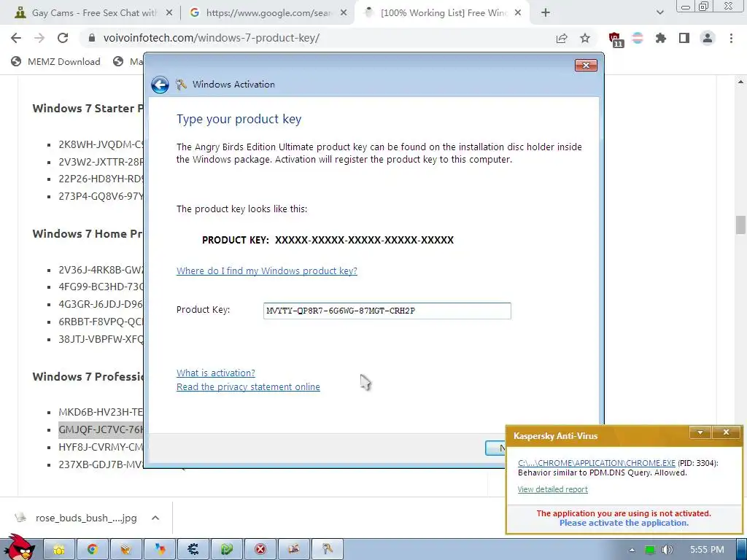Close the Kaspersky Anti-Virus popup

726,432
